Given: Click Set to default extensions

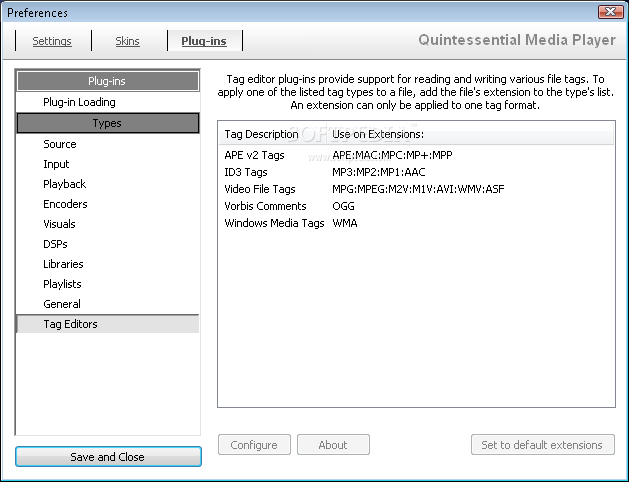Looking at the screenshot, I should tap(543, 445).
